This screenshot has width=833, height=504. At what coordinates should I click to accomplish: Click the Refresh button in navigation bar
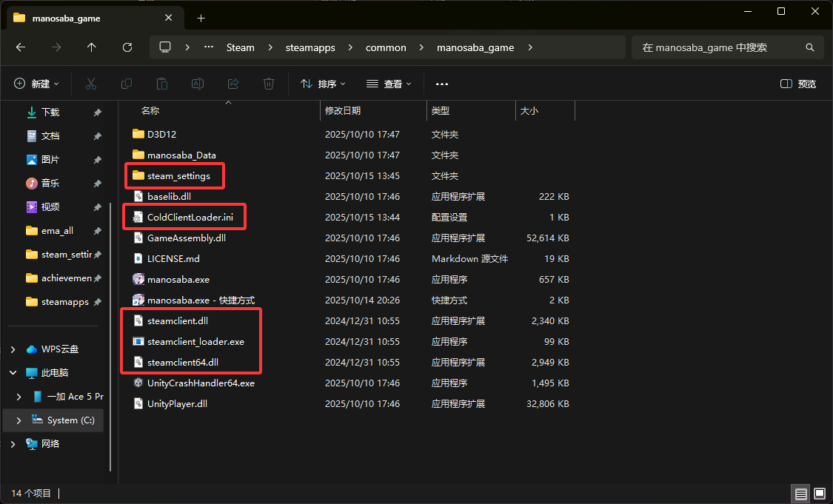(x=127, y=47)
